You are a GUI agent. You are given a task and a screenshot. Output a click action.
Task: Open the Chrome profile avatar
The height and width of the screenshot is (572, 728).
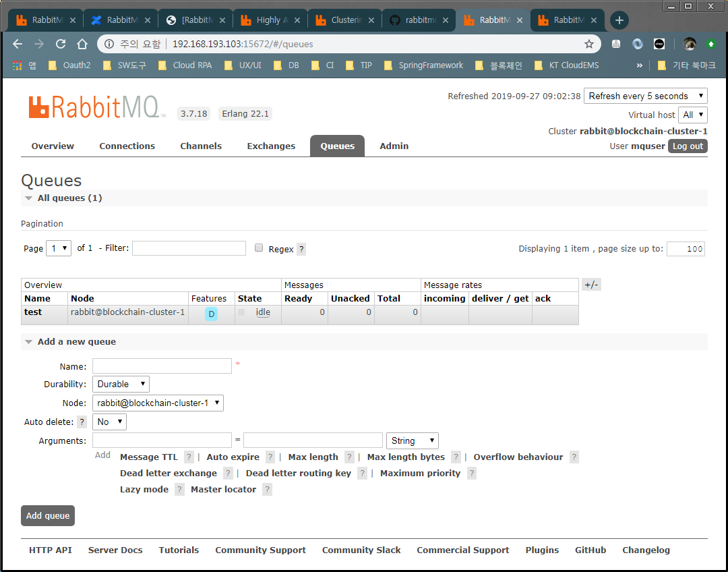(x=690, y=44)
